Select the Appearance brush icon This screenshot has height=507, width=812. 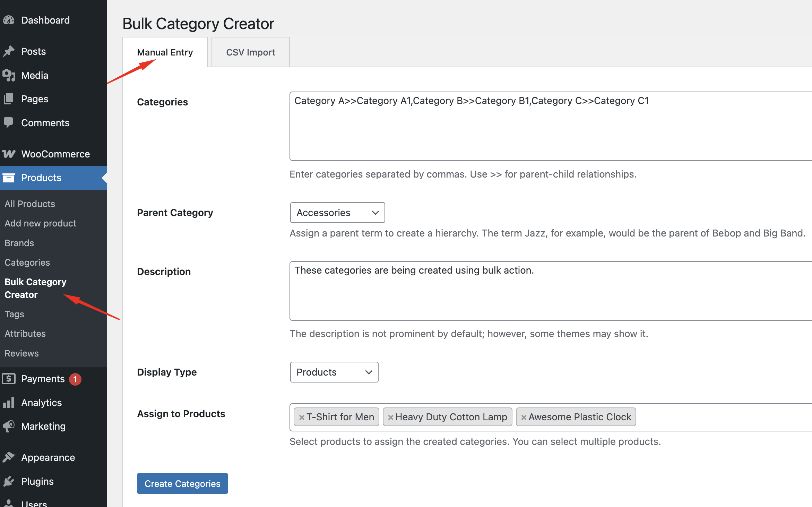[x=9, y=457]
